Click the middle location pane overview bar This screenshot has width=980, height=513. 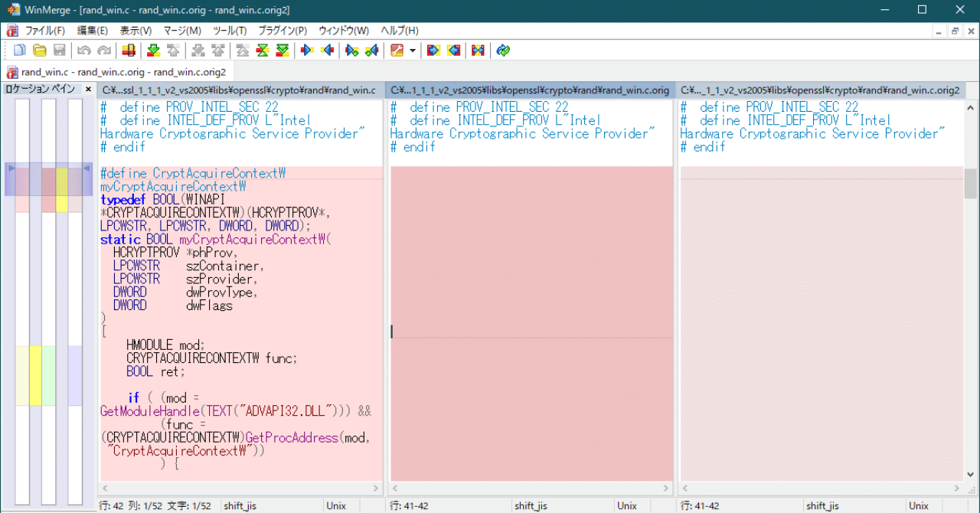click(49, 302)
